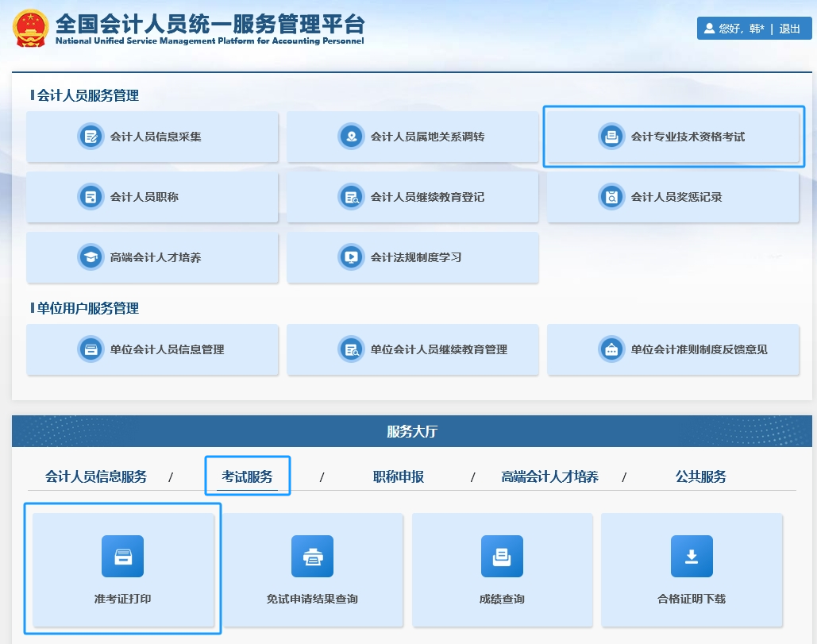The width and height of the screenshot is (817, 644).
Task: Click the 会计人员属地关系调转 icon
Action: pyautogui.click(x=352, y=136)
